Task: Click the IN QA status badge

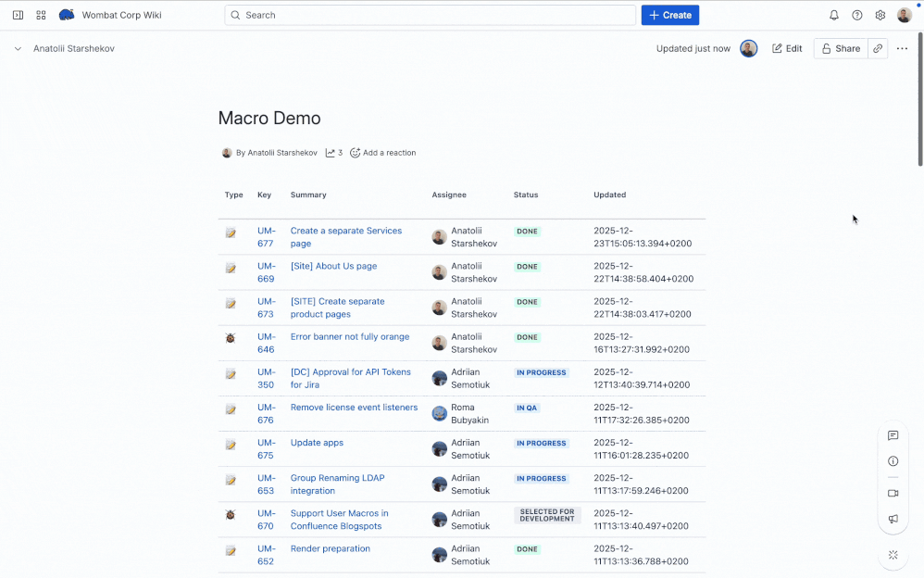Action: 527,408
